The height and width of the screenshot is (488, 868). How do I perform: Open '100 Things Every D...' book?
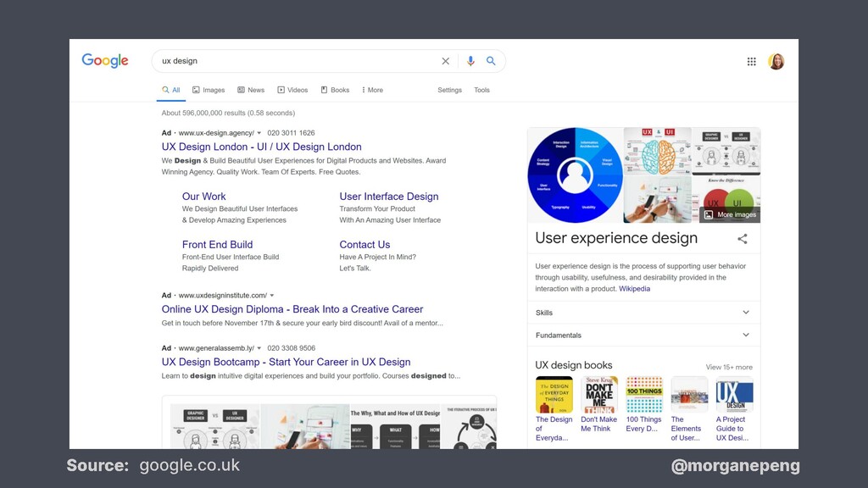(x=644, y=404)
